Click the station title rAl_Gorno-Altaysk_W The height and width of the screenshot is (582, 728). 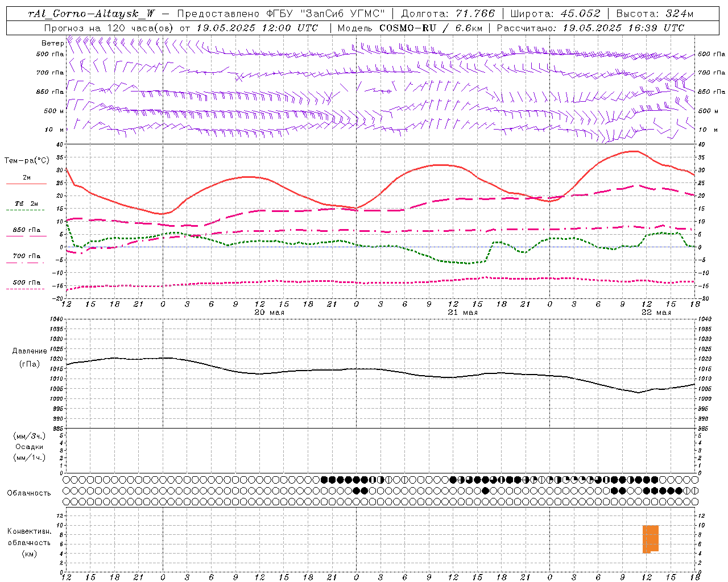point(92,14)
